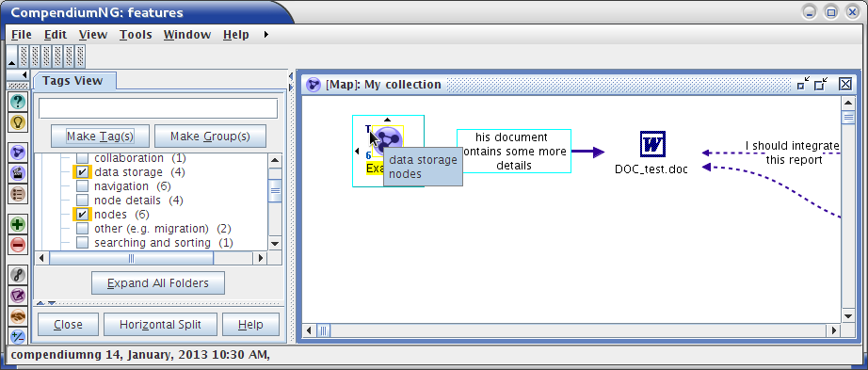
Task: Open the Window menu
Action: 187,34
